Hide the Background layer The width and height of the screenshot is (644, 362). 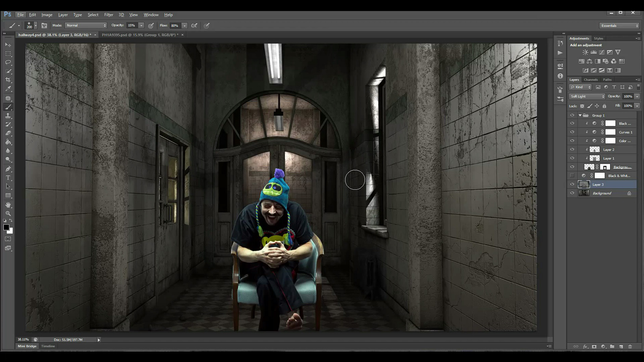pyautogui.click(x=572, y=193)
